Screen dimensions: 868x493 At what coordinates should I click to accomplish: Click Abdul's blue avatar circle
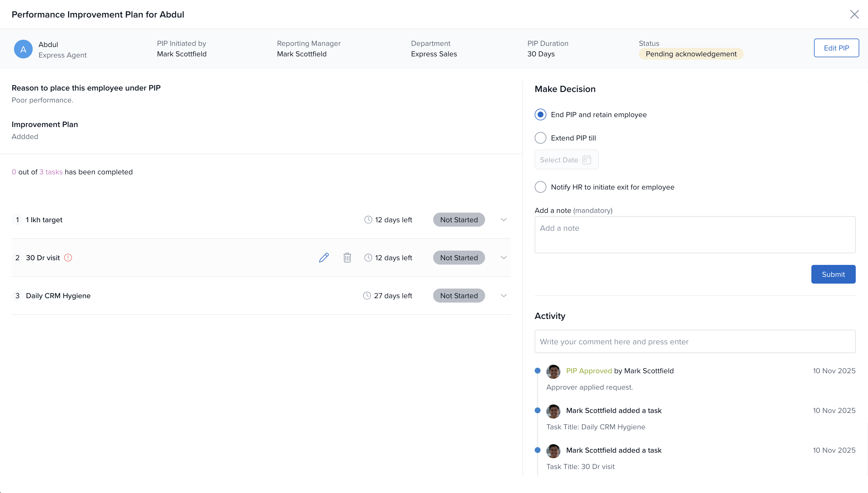coord(23,49)
